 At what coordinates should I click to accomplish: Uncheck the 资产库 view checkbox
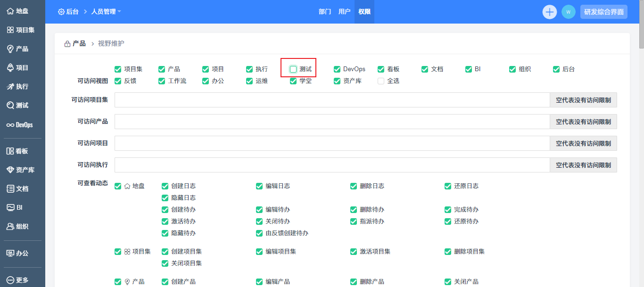point(337,81)
